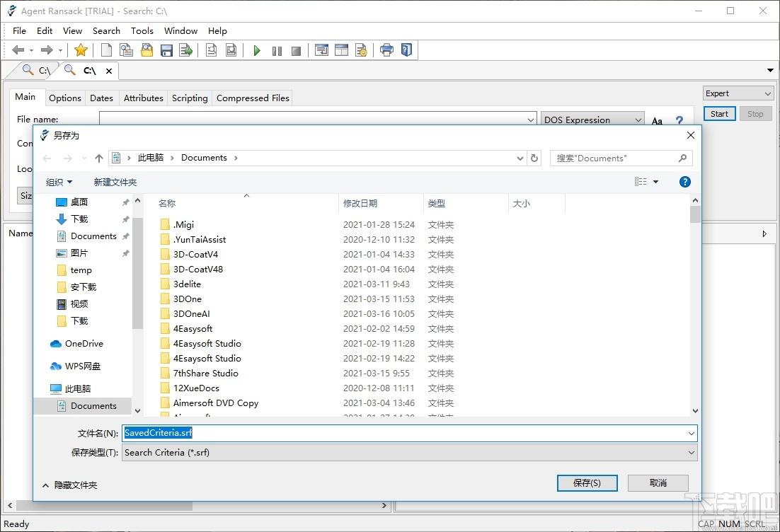Close the active C:\ search tab

pos(109,71)
